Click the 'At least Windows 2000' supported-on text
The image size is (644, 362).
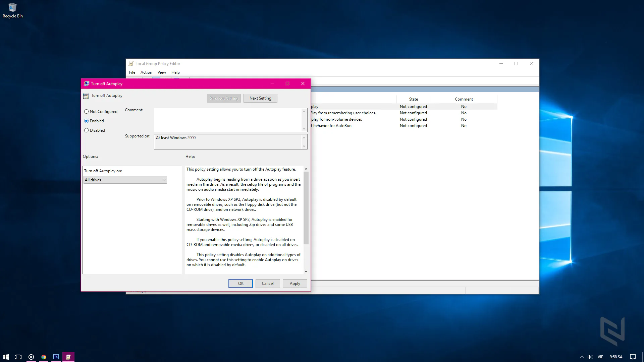pos(176,138)
